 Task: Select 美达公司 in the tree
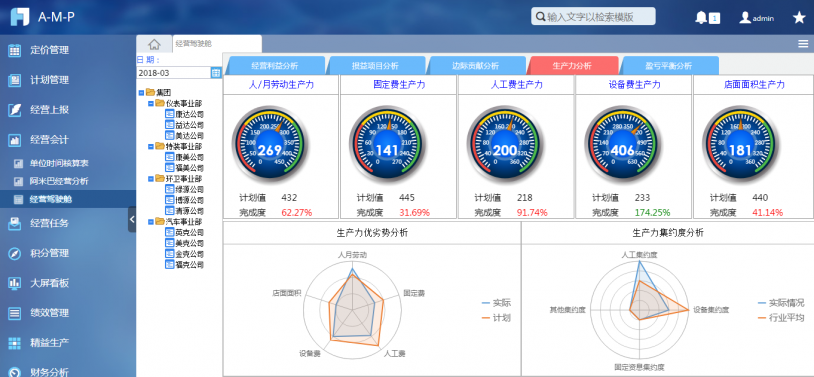(x=189, y=136)
